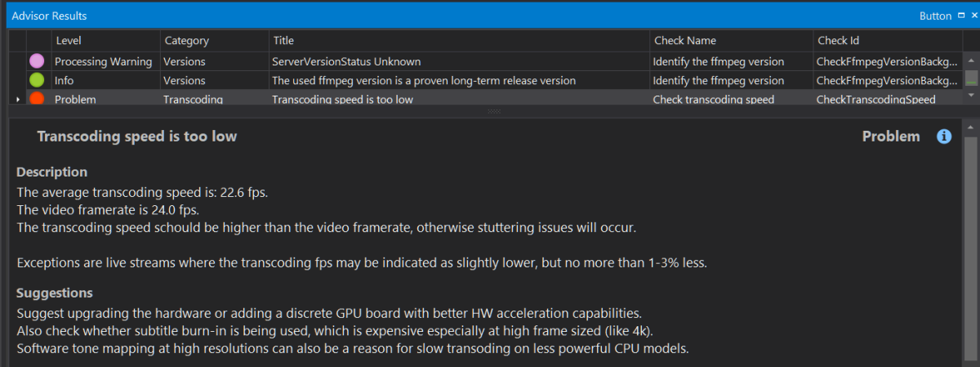
Task: Select the ServerVersionStatus Unknown row
Action: click(x=346, y=61)
